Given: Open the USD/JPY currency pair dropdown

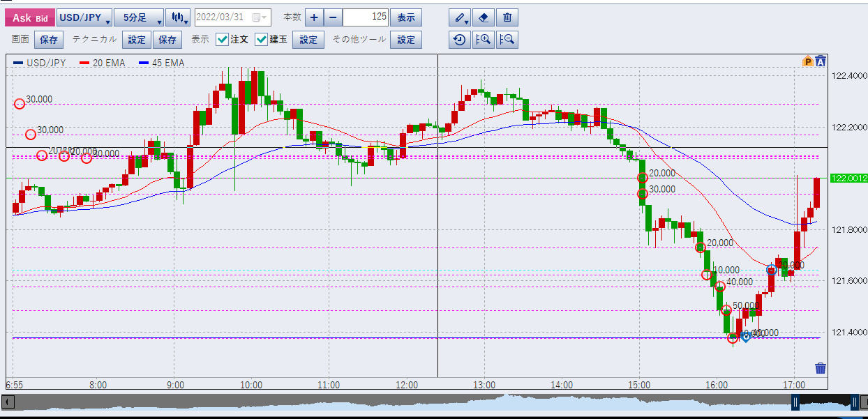Looking at the screenshot, I should [84, 17].
